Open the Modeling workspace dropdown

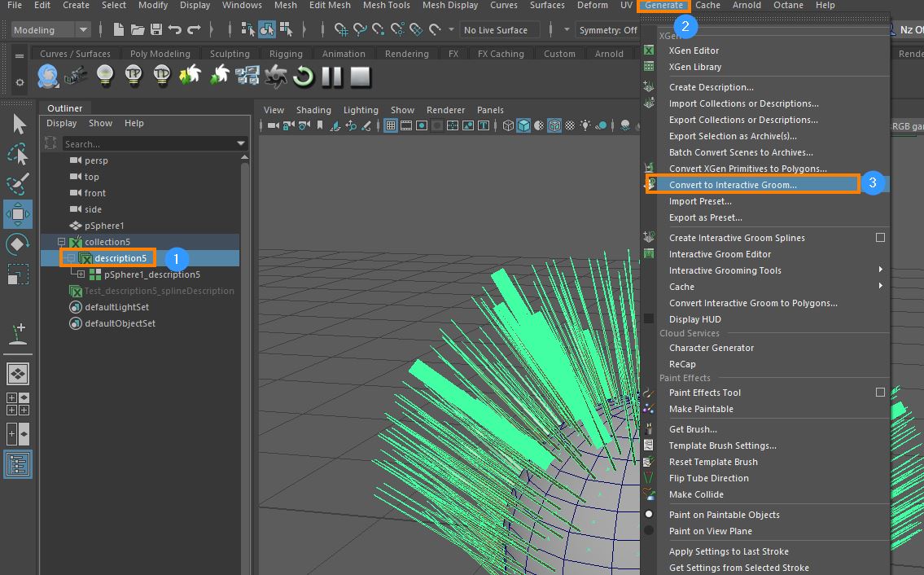50,30
